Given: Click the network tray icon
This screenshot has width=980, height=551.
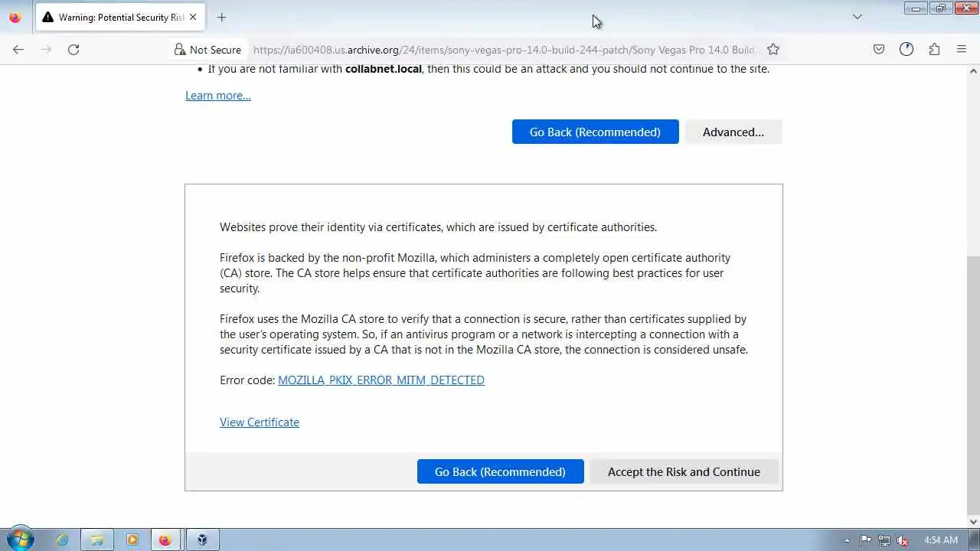Looking at the screenshot, I should pyautogui.click(x=884, y=540).
